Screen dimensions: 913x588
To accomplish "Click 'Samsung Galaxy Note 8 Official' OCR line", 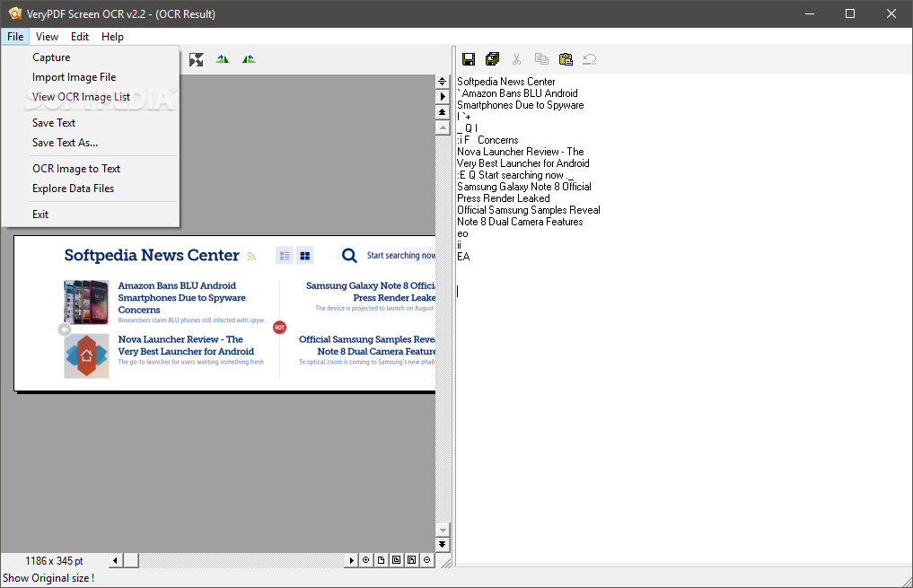I will point(524,187).
